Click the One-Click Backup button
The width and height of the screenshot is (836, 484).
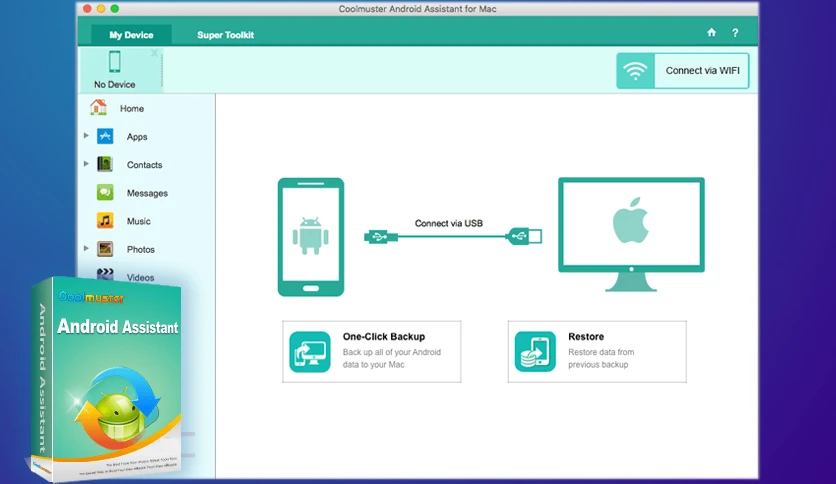pyautogui.click(x=372, y=351)
